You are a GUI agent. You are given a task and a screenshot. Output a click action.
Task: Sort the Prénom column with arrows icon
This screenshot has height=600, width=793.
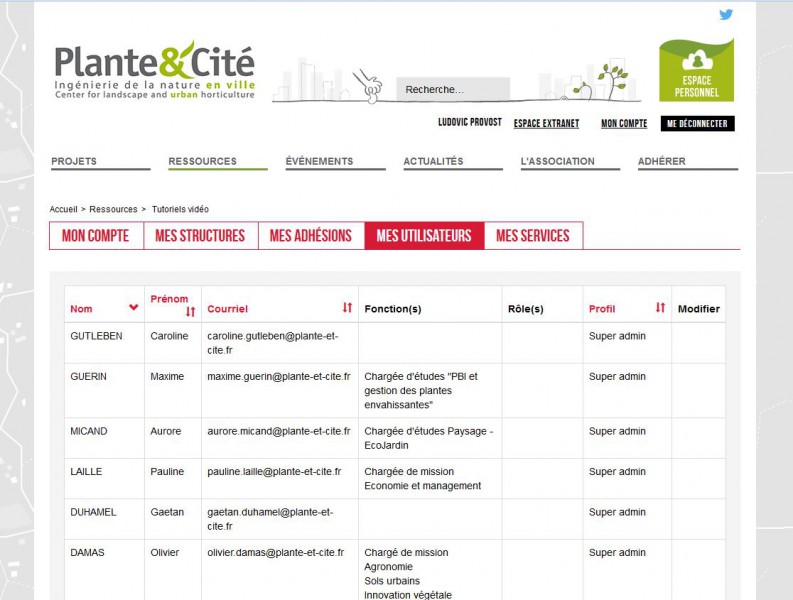[x=190, y=312]
